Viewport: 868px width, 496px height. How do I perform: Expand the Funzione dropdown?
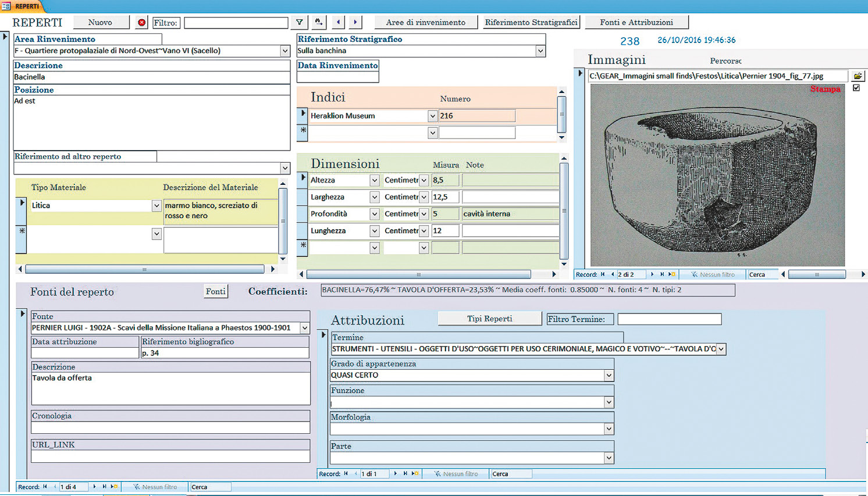point(609,402)
